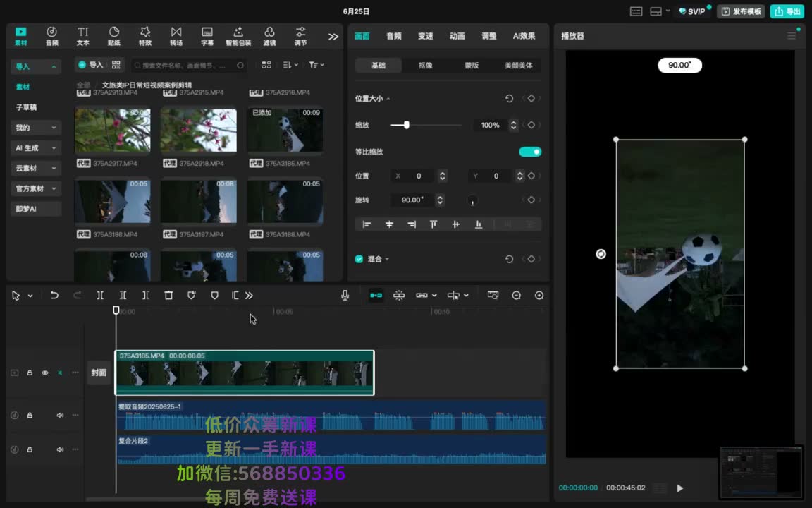812x508 pixels.
Task: Open the 贴纸 stickers tab
Action: click(x=114, y=36)
